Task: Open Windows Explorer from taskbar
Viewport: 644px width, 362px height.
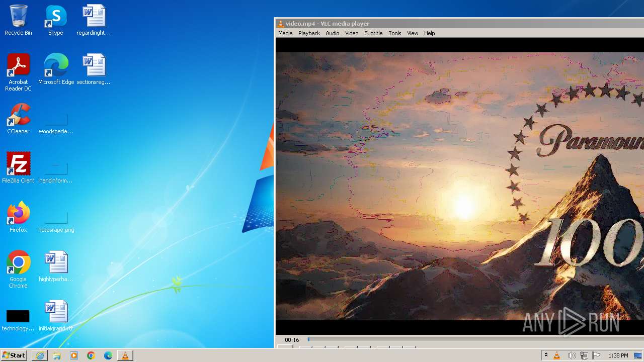Action: 57,355
